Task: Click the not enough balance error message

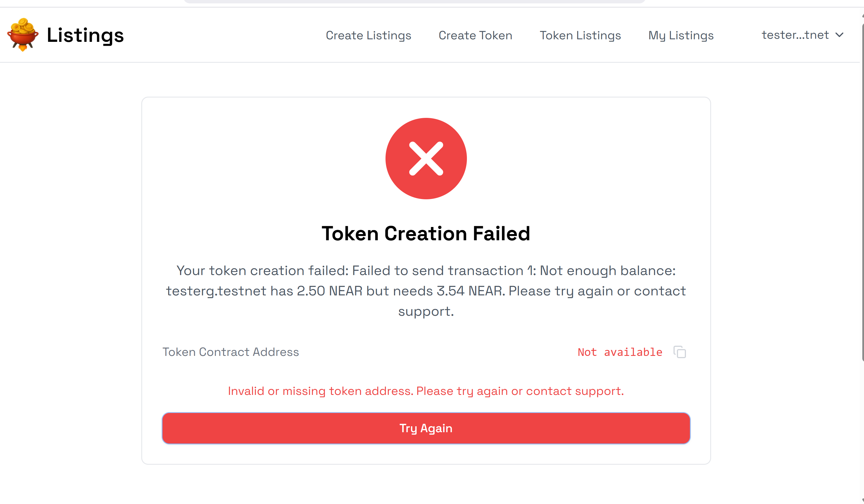Action: 426,291
